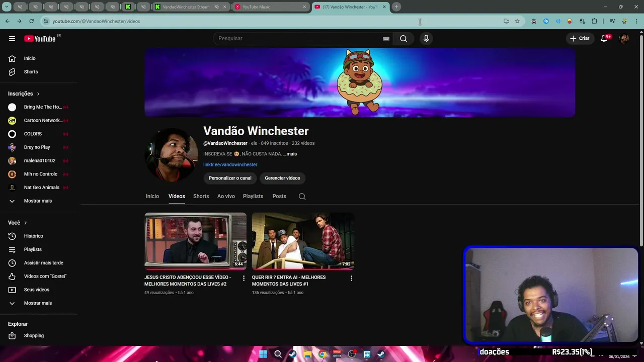This screenshot has width=644, height=362.
Task: Click Personalizar o canal button
Action: (230, 178)
